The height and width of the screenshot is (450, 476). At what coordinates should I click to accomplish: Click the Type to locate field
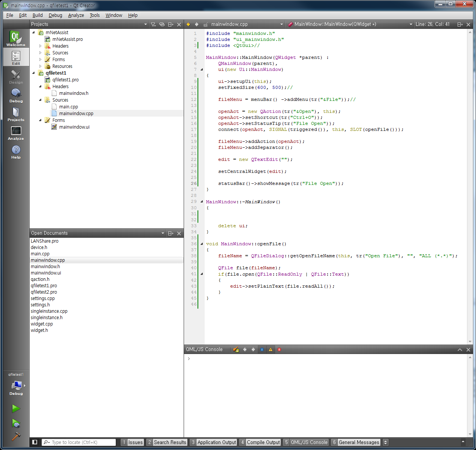(79, 442)
